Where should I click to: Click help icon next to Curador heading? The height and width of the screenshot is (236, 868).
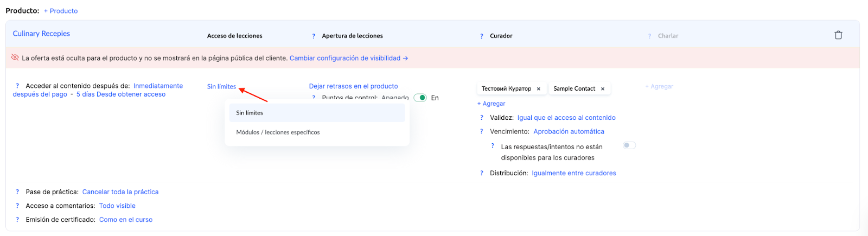tap(481, 36)
